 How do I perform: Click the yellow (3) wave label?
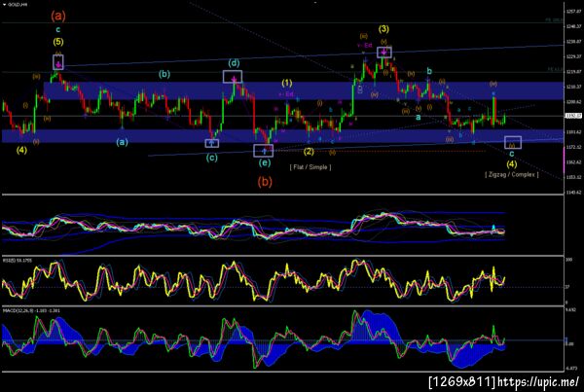coord(383,29)
